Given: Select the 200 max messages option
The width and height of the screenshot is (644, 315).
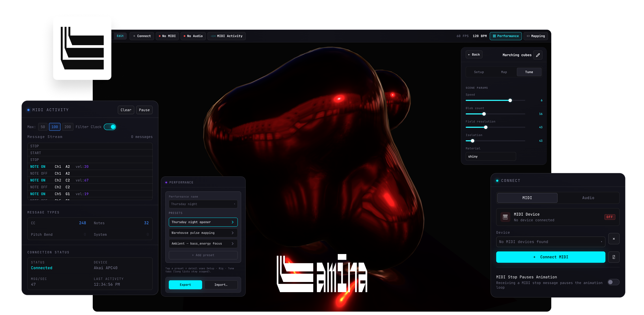Looking at the screenshot, I should (x=68, y=127).
